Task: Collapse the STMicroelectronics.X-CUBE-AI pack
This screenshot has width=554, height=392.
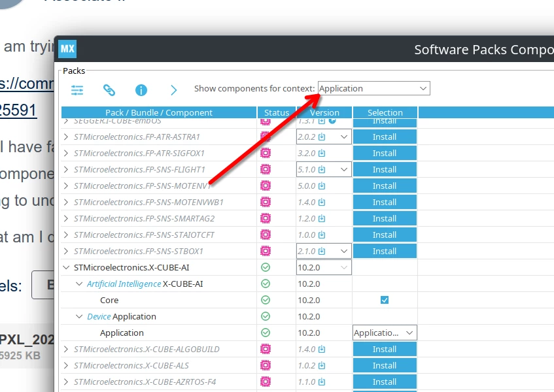Action: (66, 267)
